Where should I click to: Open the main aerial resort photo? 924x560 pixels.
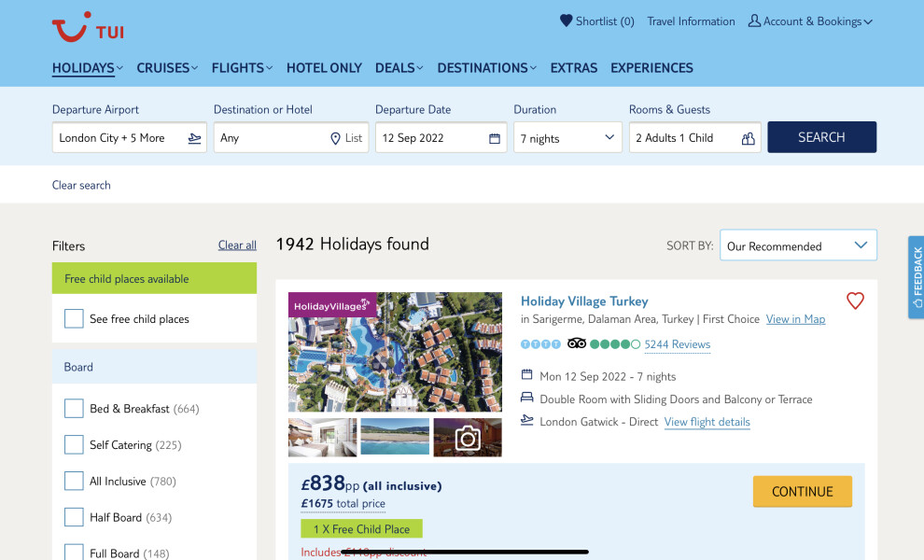click(x=395, y=352)
